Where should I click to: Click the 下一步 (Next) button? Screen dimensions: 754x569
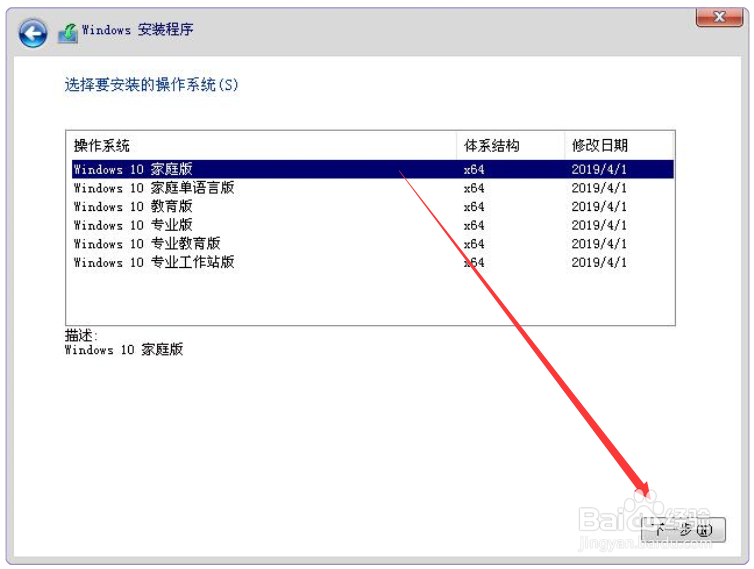point(683,530)
